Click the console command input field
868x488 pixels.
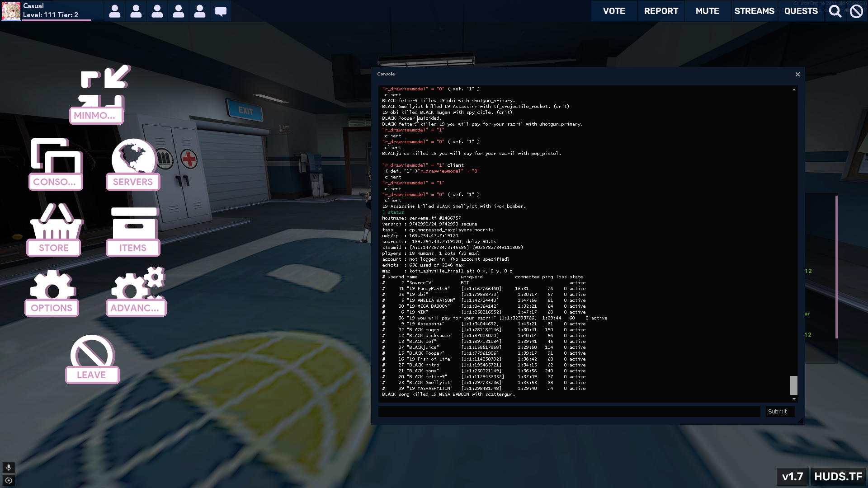569,412
